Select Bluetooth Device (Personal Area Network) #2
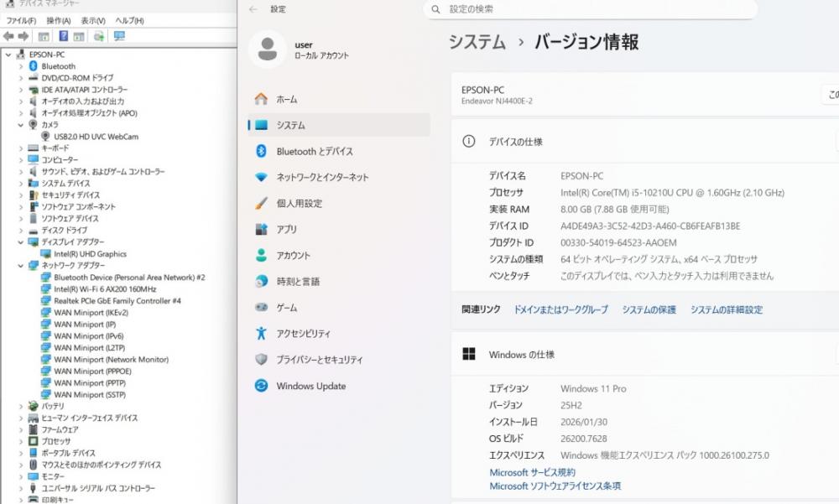 [x=129, y=277]
